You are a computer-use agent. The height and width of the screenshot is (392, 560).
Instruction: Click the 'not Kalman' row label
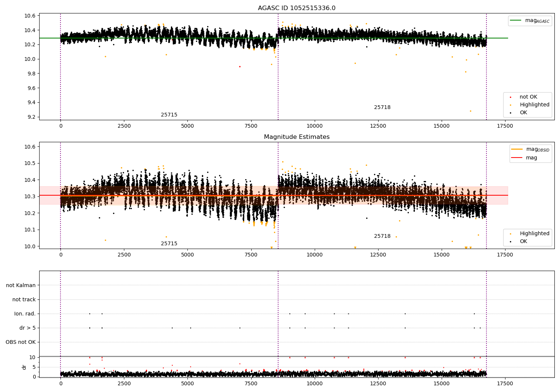[x=21, y=286]
